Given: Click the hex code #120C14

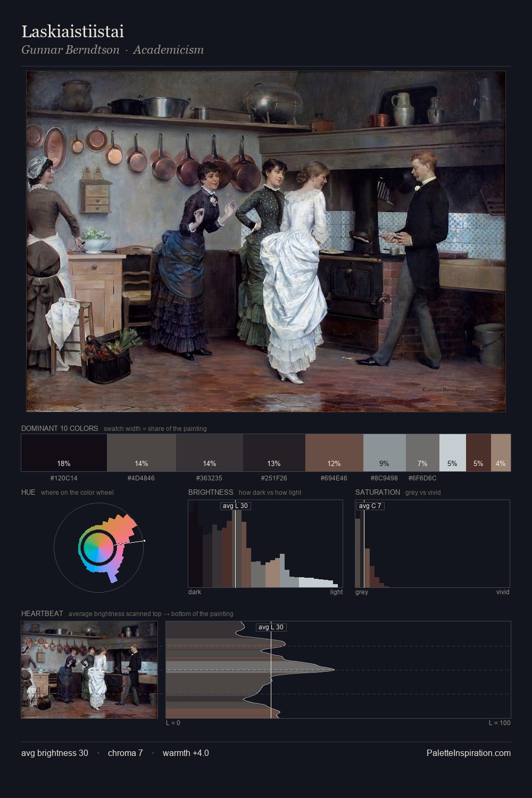Looking at the screenshot, I should click(64, 478).
